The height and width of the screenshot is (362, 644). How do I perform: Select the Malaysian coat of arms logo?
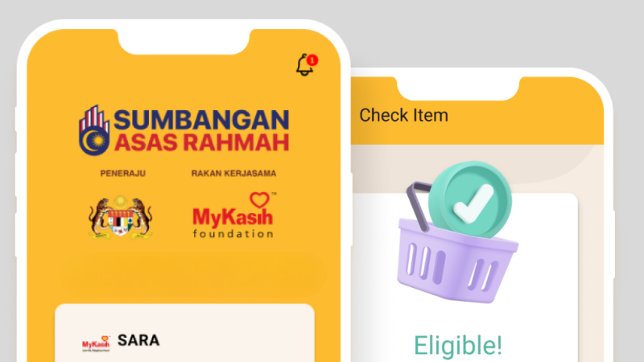click(120, 217)
